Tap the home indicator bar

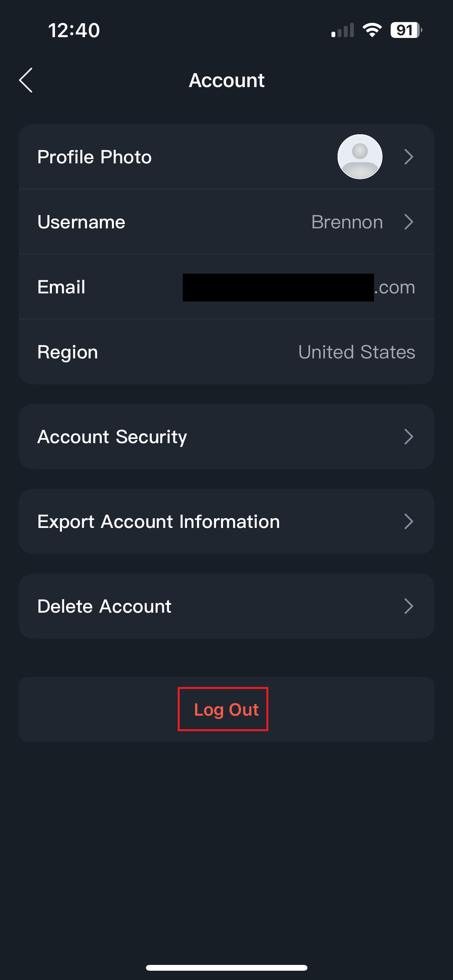[226, 968]
